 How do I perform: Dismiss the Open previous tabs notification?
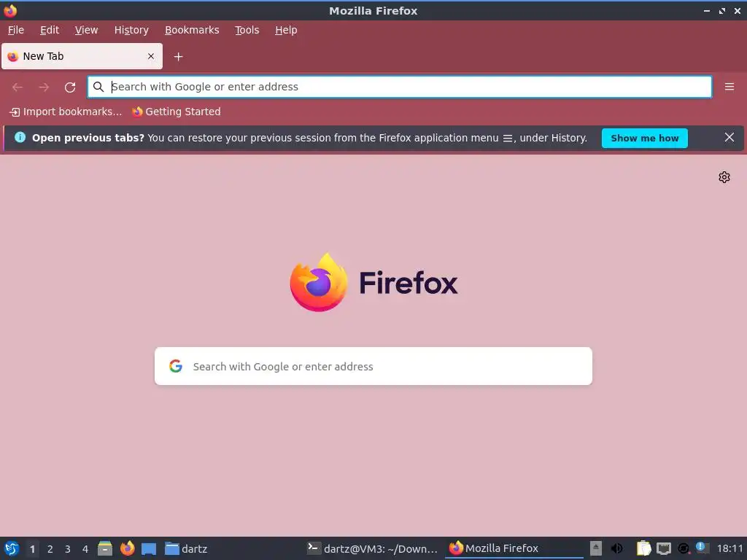729,137
